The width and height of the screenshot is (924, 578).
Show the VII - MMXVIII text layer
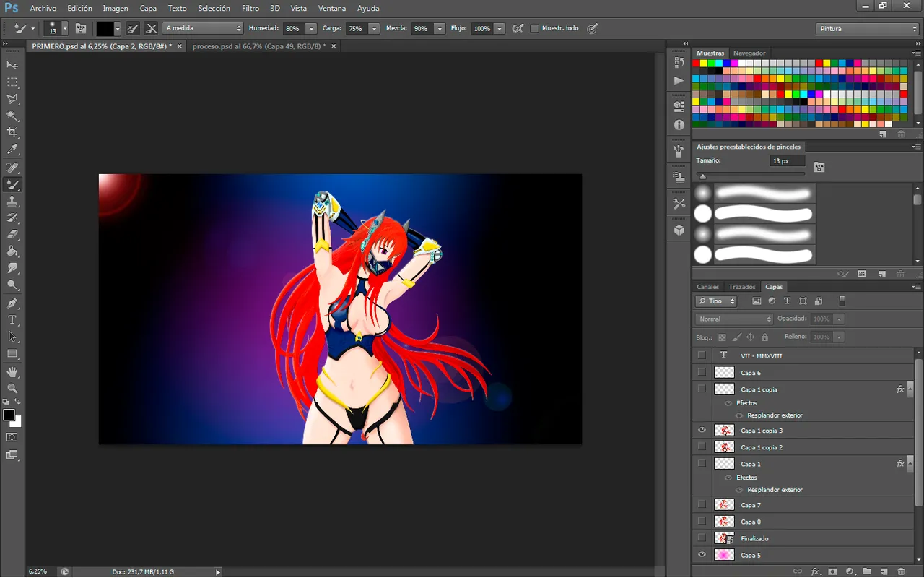[x=702, y=355]
